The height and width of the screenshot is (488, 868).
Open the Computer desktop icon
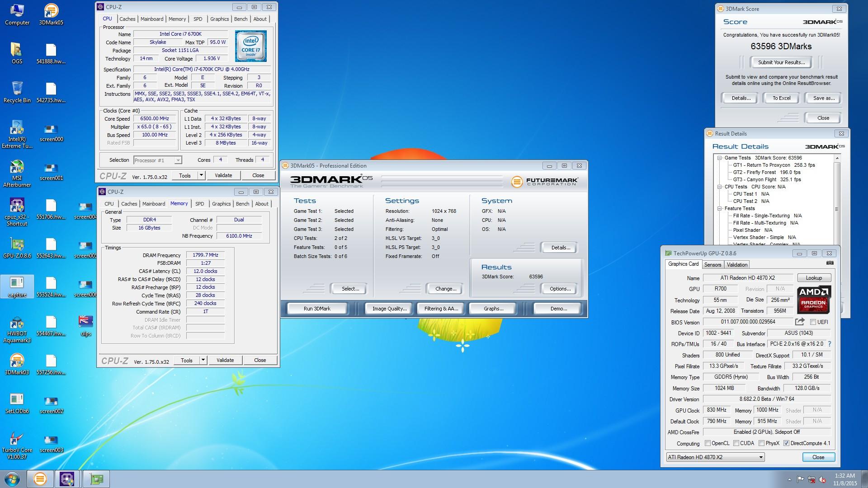(x=17, y=15)
